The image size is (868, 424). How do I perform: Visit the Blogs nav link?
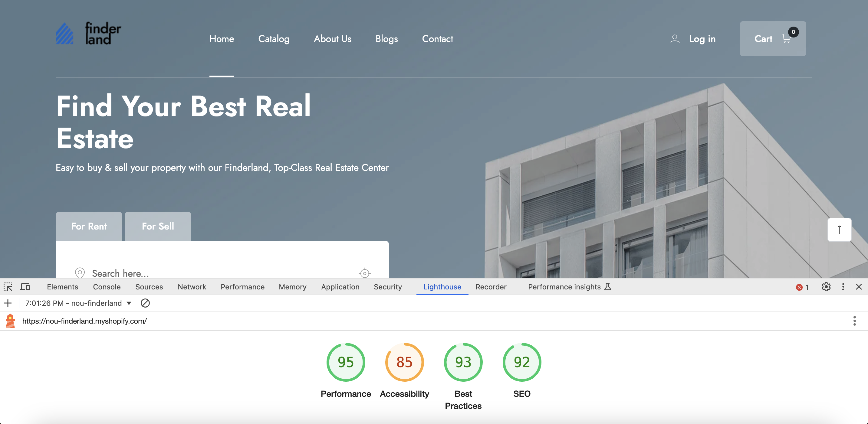pyautogui.click(x=387, y=39)
